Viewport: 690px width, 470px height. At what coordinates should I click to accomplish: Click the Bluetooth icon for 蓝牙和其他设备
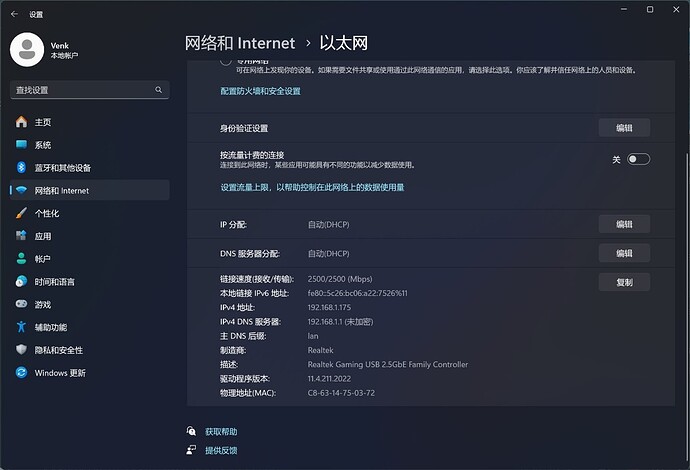click(x=21, y=167)
